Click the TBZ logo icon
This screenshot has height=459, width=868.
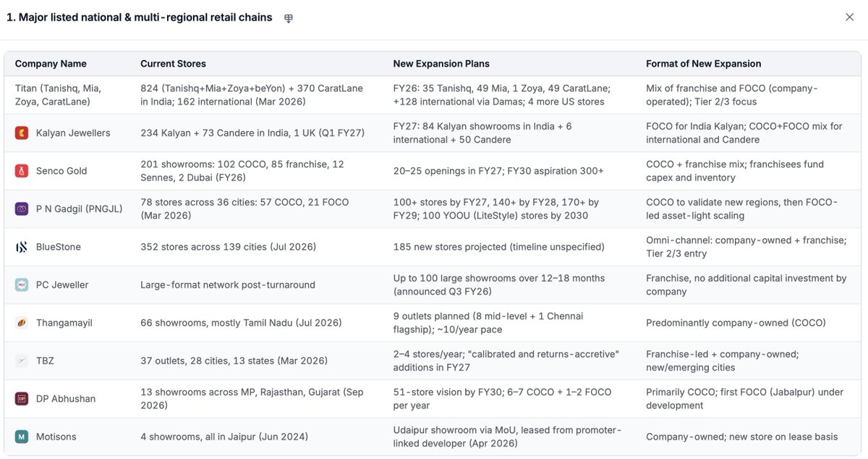click(22, 361)
